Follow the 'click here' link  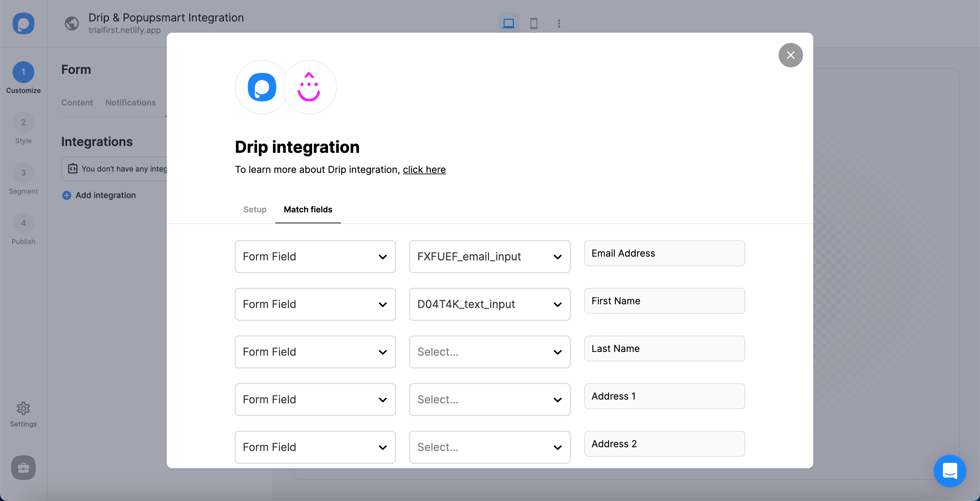coord(424,169)
